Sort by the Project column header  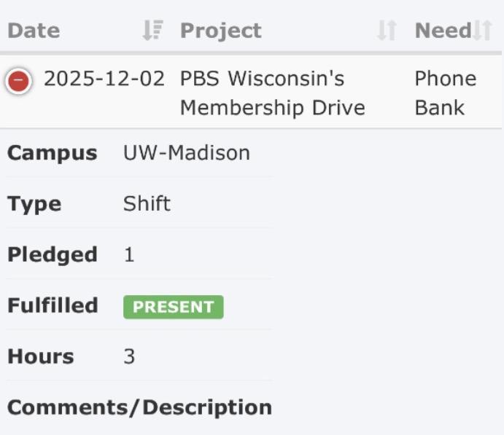point(220,31)
